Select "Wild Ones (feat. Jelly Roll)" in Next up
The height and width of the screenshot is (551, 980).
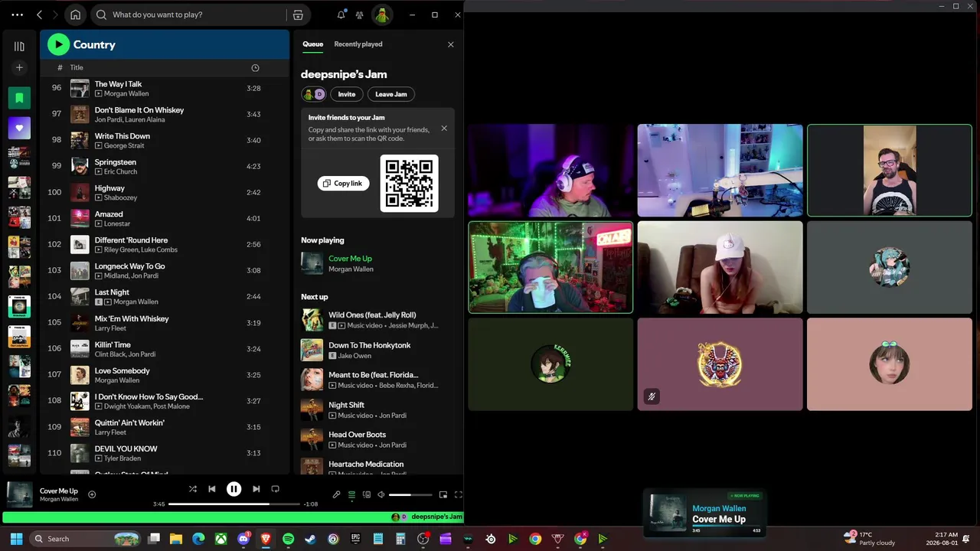point(372,315)
